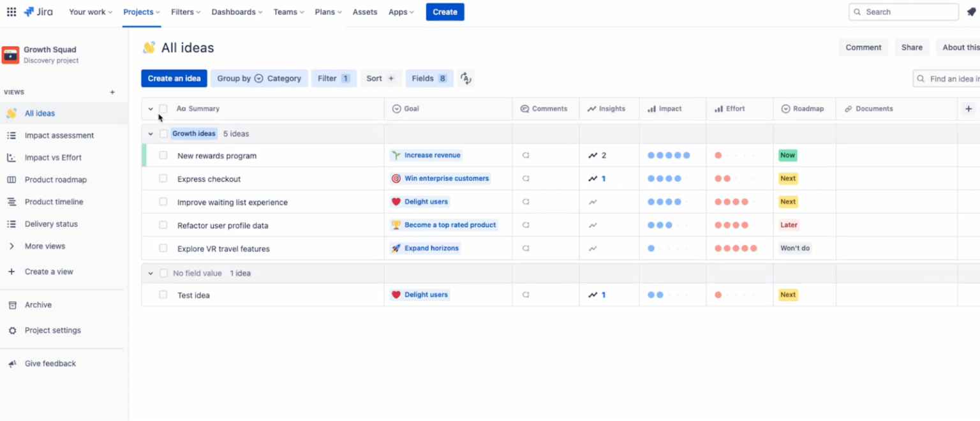This screenshot has width=980, height=421.
Task: Click the Share button
Action: (912, 47)
